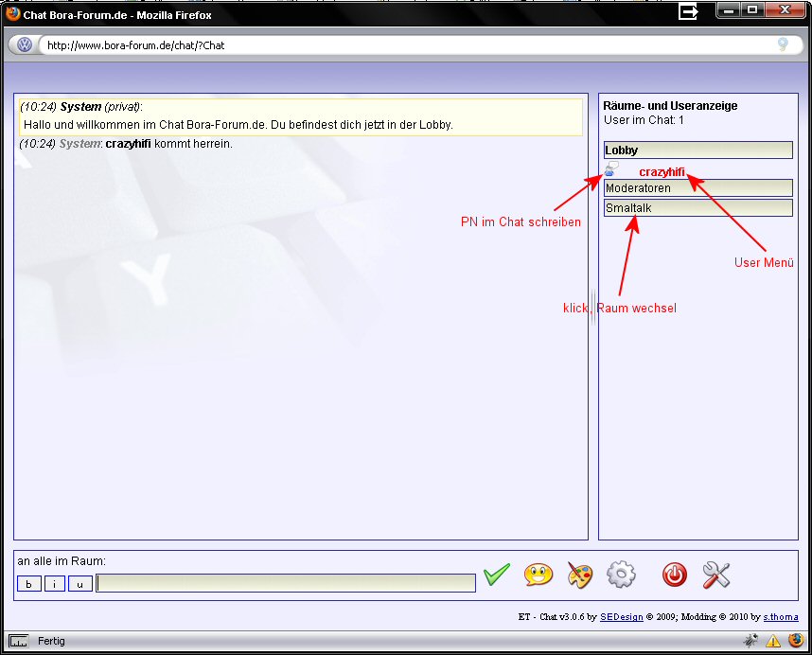
Task: Click the status bar panel icon beside Fertig
Action: coord(19,641)
